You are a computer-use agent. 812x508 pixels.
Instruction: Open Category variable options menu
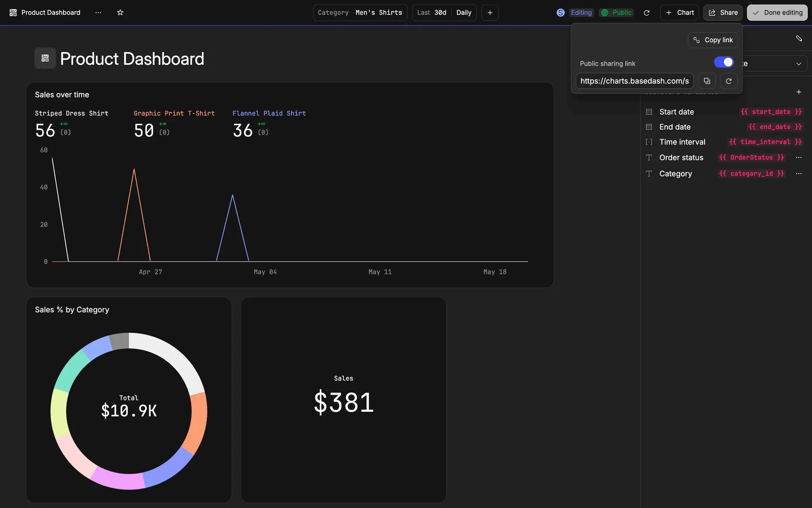pyautogui.click(x=798, y=174)
